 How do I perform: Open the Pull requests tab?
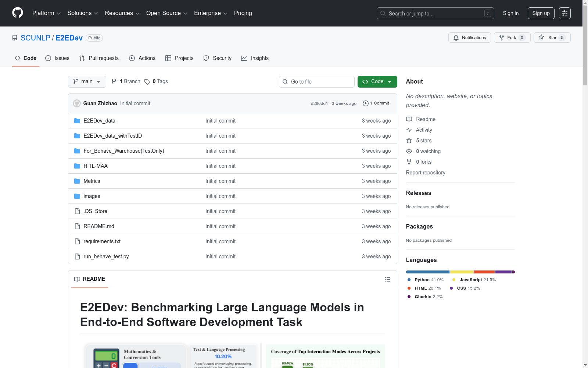pos(99,58)
